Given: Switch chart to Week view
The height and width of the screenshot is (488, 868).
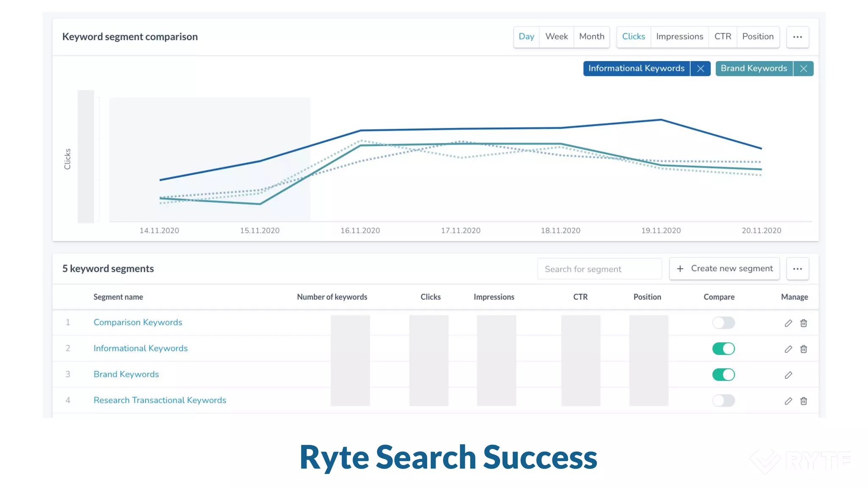Looking at the screenshot, I should tap(556, 37).
